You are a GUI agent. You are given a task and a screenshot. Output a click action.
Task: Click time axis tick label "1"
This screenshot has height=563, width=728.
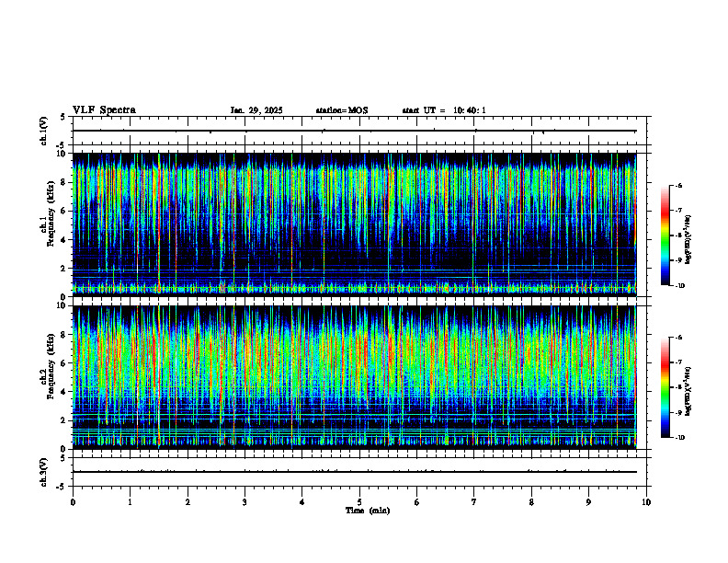[130, 502]
